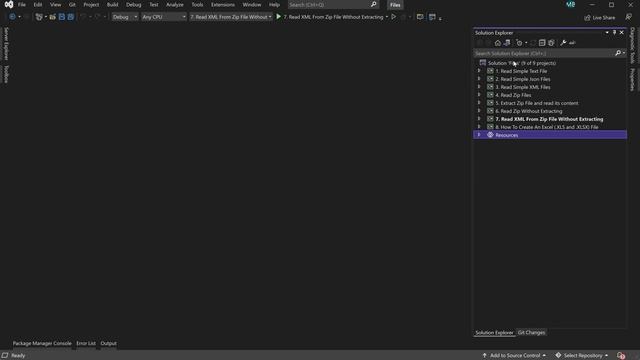Viewport: 640px width, 360px height.
Task: Open Properties wrench icon in Solution Explorer
Action: (x=563, y=43)
